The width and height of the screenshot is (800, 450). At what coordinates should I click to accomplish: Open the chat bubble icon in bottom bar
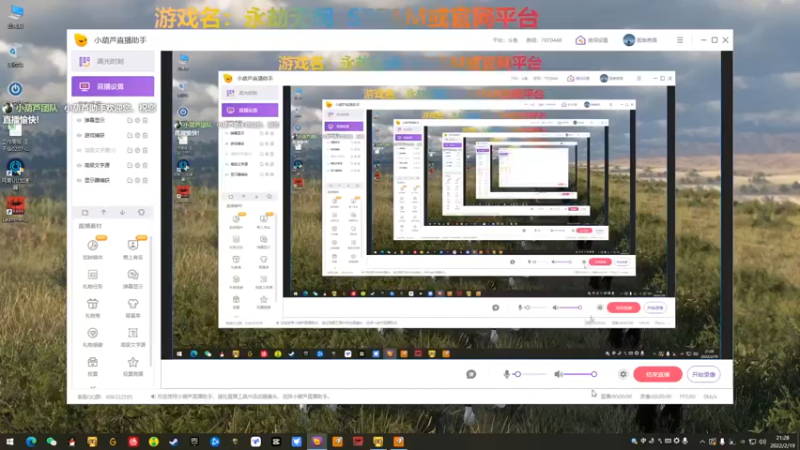pos(471,374)
